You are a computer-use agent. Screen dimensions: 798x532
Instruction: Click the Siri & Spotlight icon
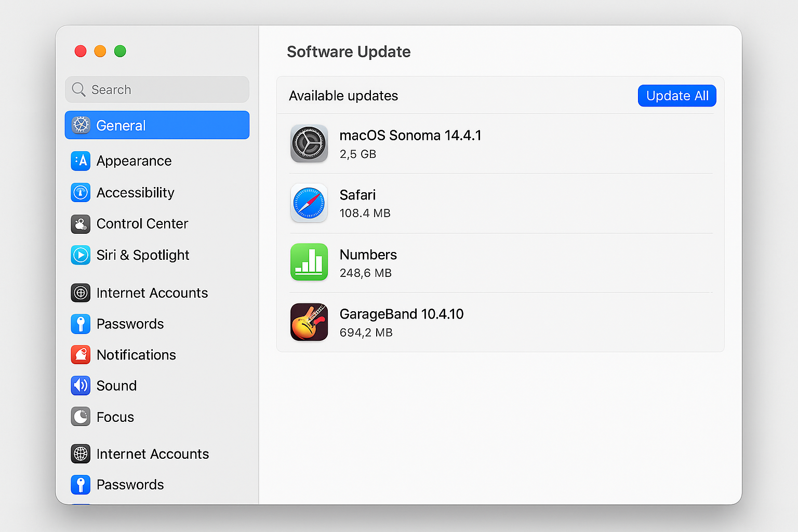81,255
